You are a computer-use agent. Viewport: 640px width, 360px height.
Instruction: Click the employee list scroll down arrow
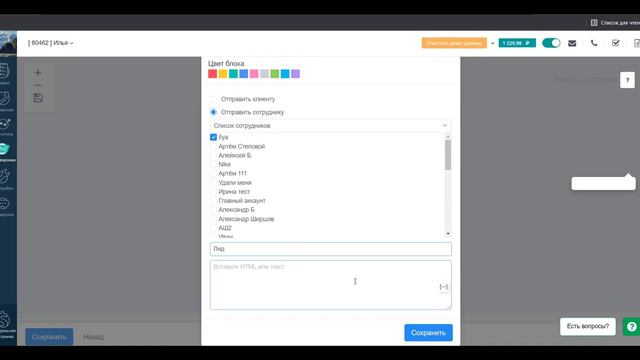(448, 234)
